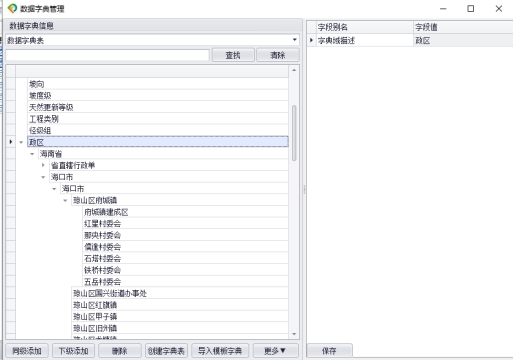Viewport: 513px width, 360px height.
Task: Collapse the upper 海口市 node
Action: [x=43, y=177]
